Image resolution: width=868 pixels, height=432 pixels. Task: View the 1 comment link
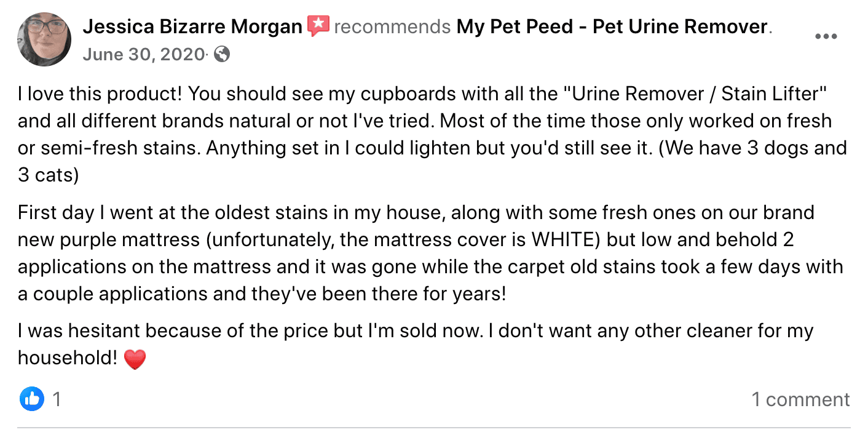[x=800, y=399]
